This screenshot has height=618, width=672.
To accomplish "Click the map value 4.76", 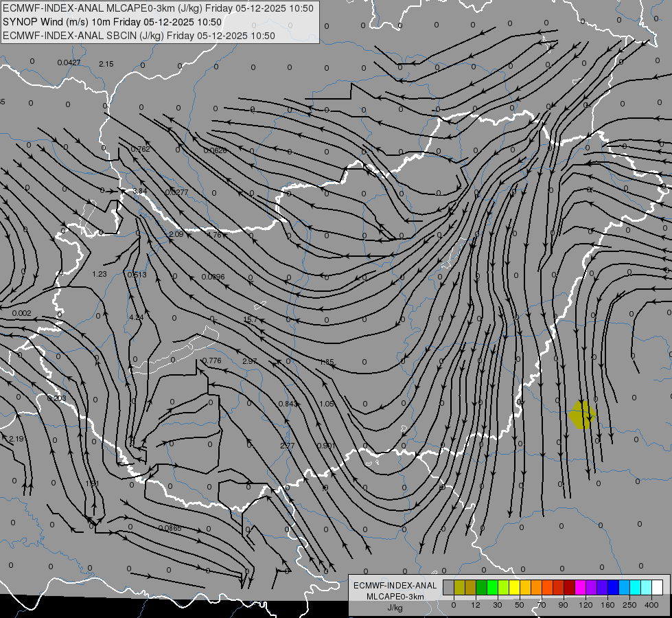I will (214, 235).
